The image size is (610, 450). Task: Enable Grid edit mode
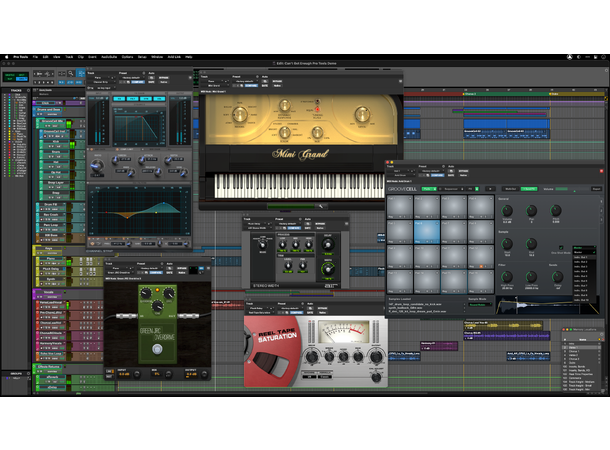(22, 79)
